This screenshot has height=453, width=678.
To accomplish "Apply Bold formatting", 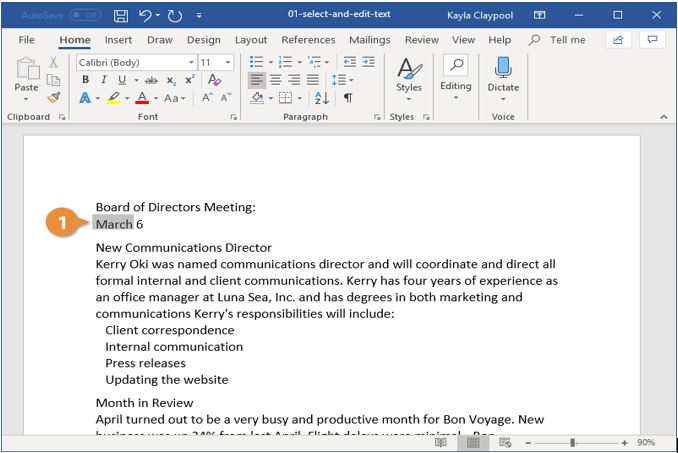I will point(86,80).
